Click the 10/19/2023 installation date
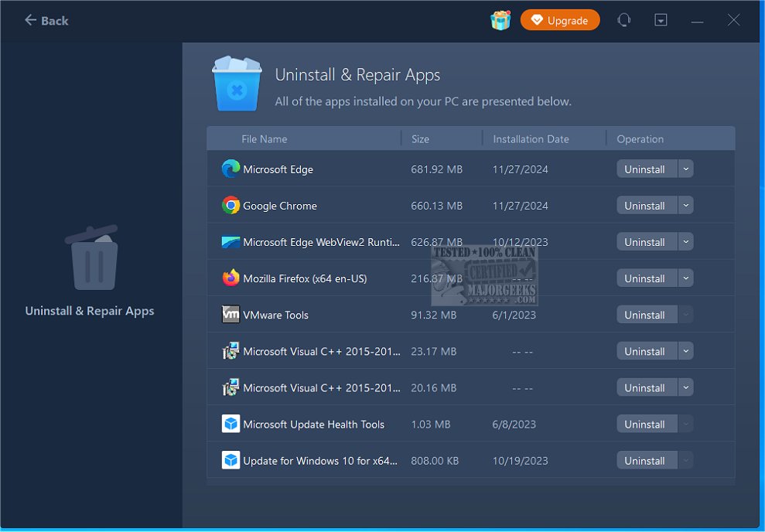 (x=520, y=461)
